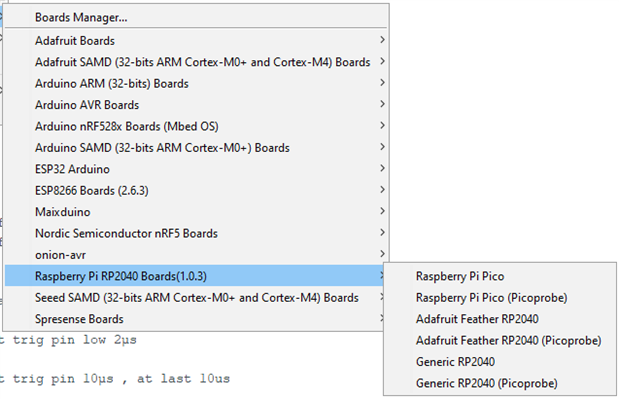Expand arrow beside Nordic Semiconductor nRF5 Boards

click(x=382, y=232)
